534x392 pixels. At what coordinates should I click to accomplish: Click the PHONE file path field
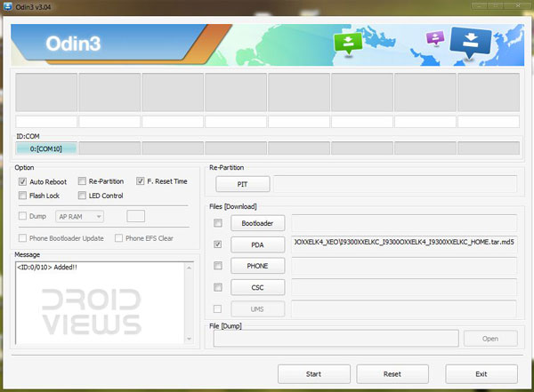coord(404,266)
